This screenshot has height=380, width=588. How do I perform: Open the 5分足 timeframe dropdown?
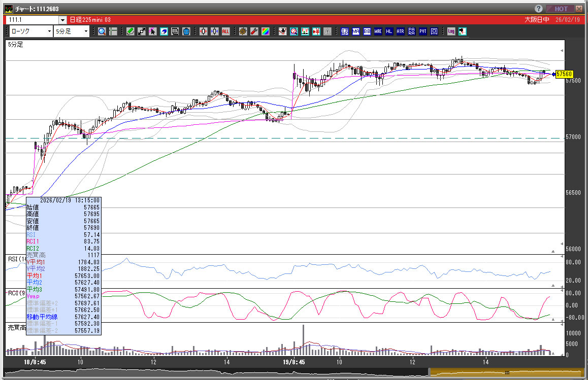(x=71, y=31)
